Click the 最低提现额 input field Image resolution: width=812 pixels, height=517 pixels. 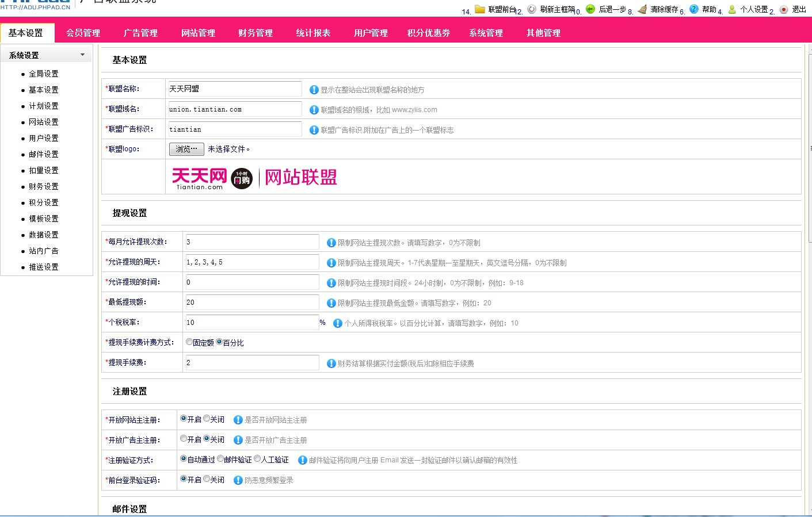pos(252,302)
